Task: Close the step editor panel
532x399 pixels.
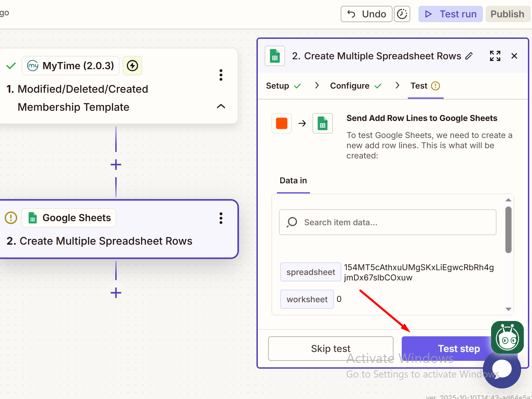Action: point(514,56)
